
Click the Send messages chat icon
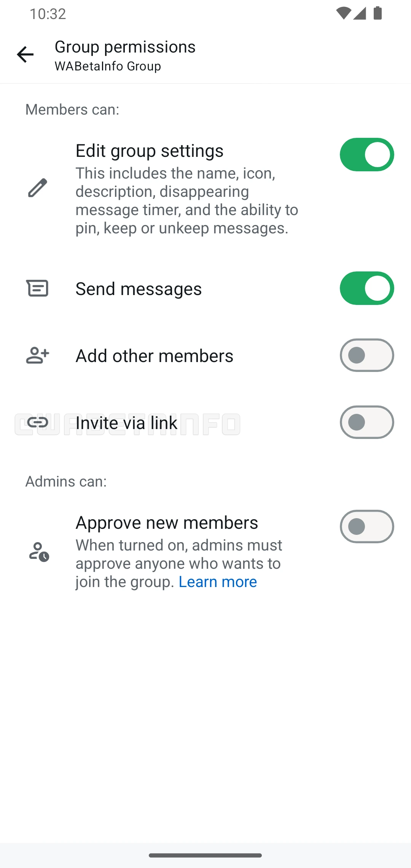(x=37, y=288)
